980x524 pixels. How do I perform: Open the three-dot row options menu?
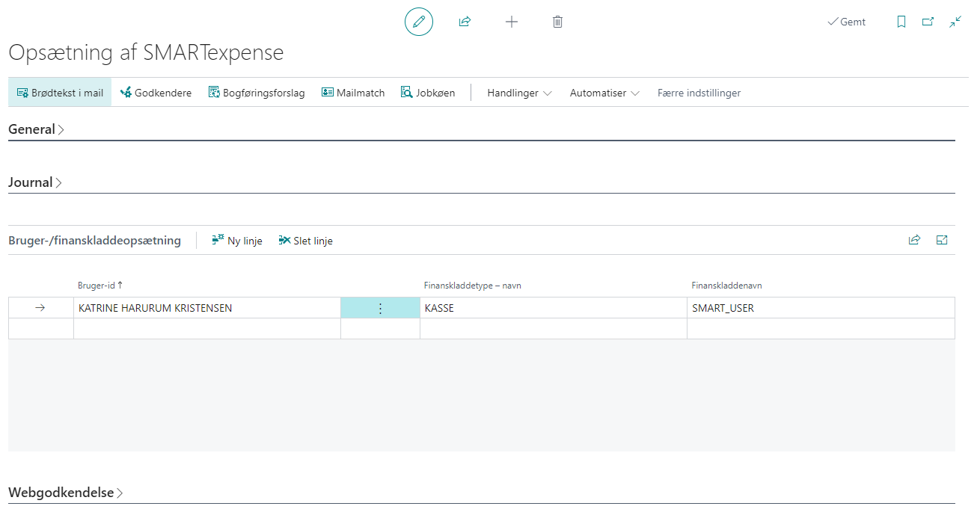click(380, 308)
